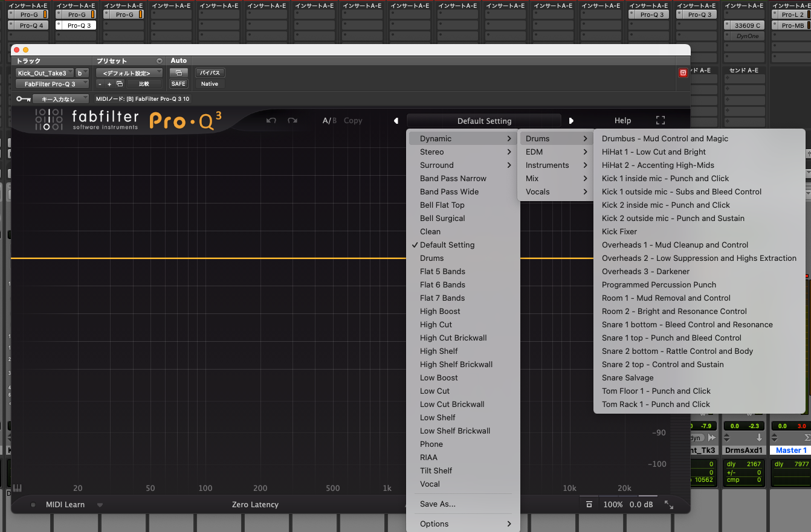This screenshot has height=532, width=811.
Task: Open the default setting preset librarian menu
Action: 129,73
